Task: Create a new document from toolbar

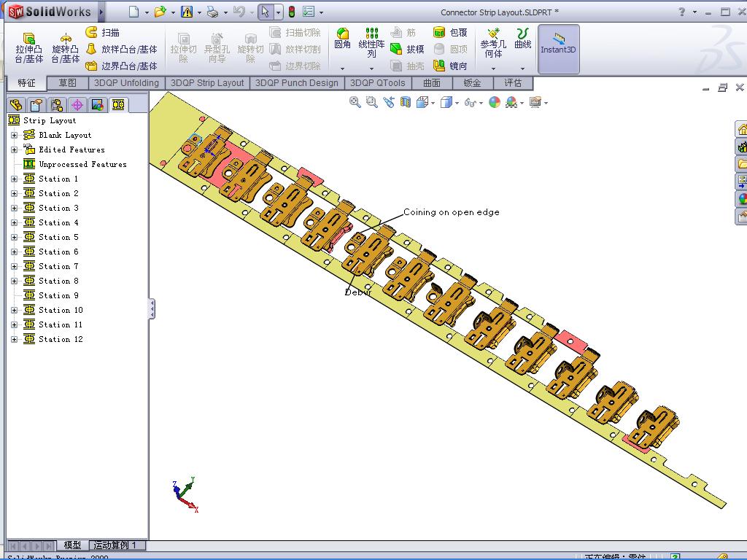Action: click(x=134, y=12)
